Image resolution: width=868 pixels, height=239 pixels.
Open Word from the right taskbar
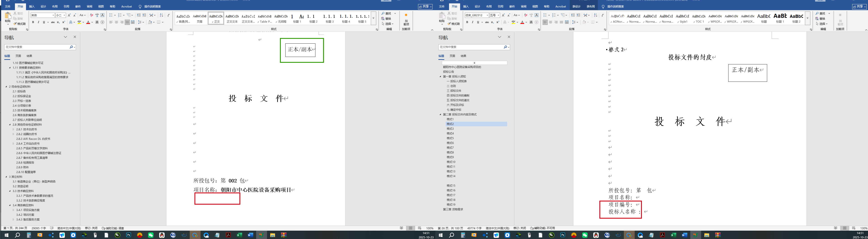[684, 235]
